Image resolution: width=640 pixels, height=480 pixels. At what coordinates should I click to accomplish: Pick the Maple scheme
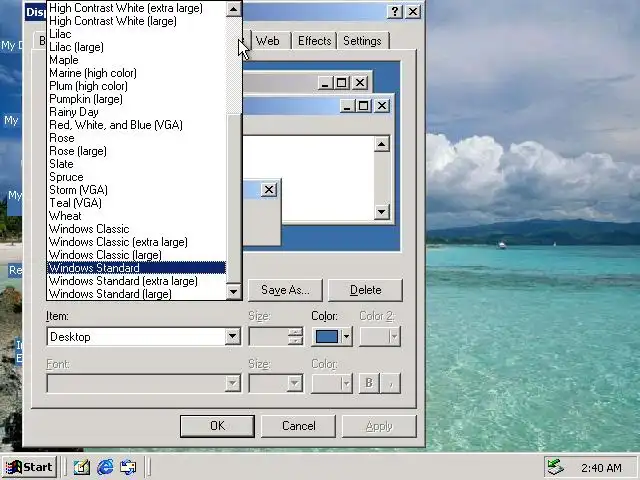coord(136,60)
